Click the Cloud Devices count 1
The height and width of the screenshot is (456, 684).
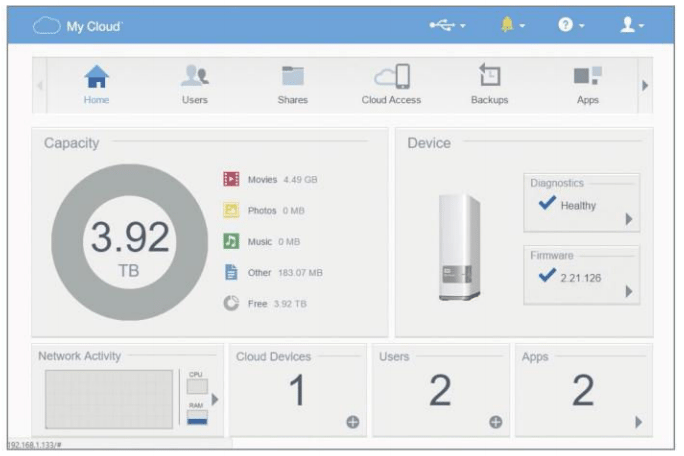[x=297, y=390]
